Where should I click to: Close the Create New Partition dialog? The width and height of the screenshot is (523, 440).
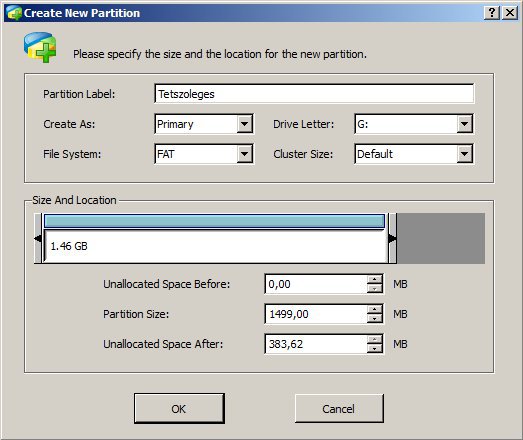click(x=510, y=13)
